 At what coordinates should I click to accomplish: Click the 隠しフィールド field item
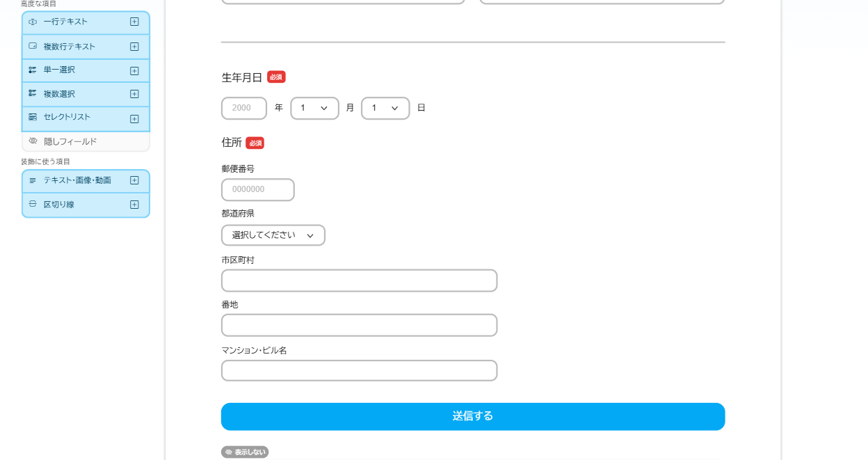click(x=70, y=141)
